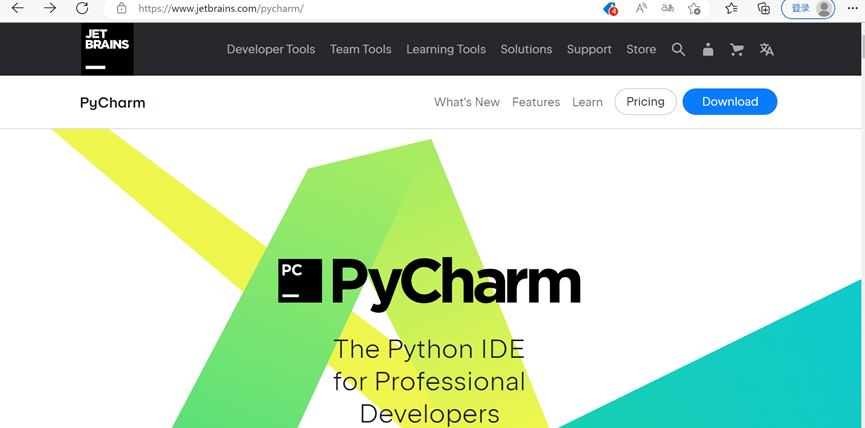
Task: Open browser Settings and more menu
Action: coord(852,8)
